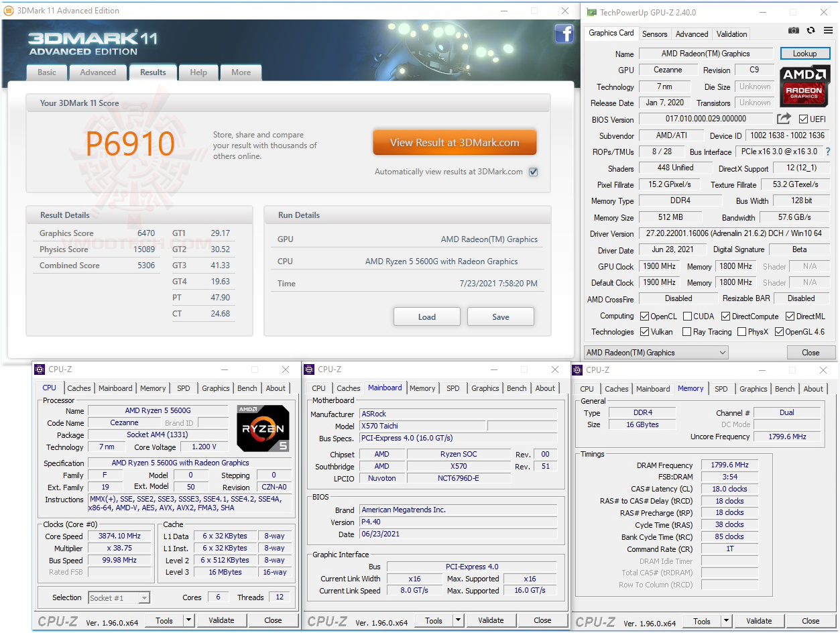Toggle the PhysX checkbox
Screen dimensions: 840x633
tap(741, 332)
